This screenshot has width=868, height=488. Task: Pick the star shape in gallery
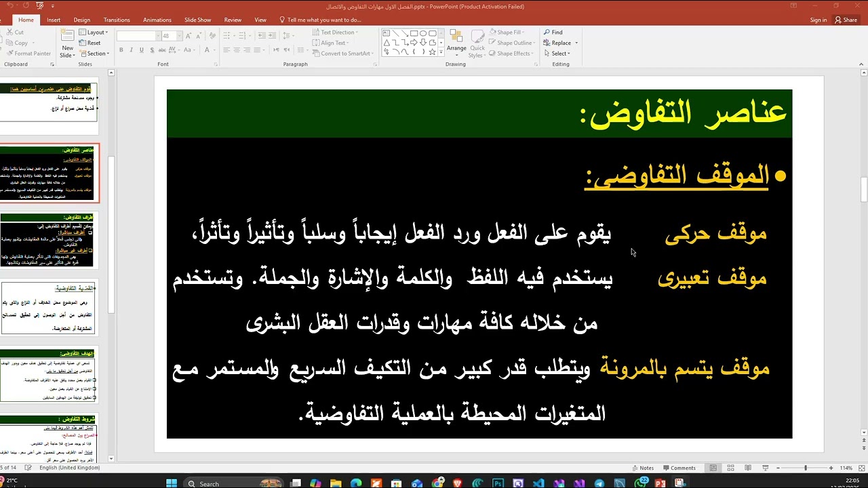pyautogui.click(x=432, y=52)
